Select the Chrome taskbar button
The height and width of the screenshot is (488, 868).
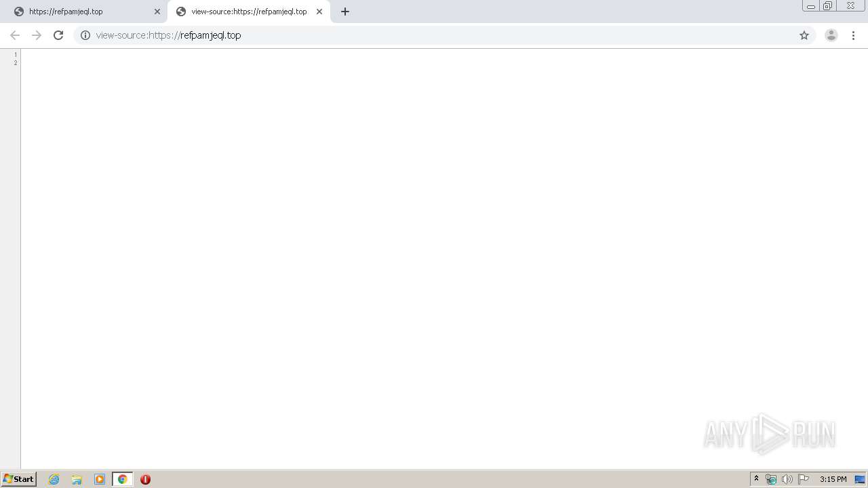click(123, 479)
